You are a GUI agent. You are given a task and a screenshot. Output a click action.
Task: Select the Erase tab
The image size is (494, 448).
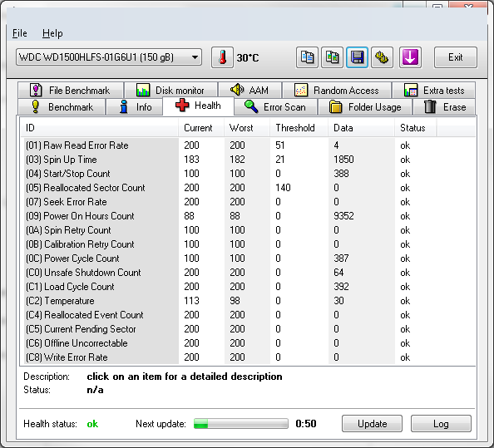[x=445, y=107]
